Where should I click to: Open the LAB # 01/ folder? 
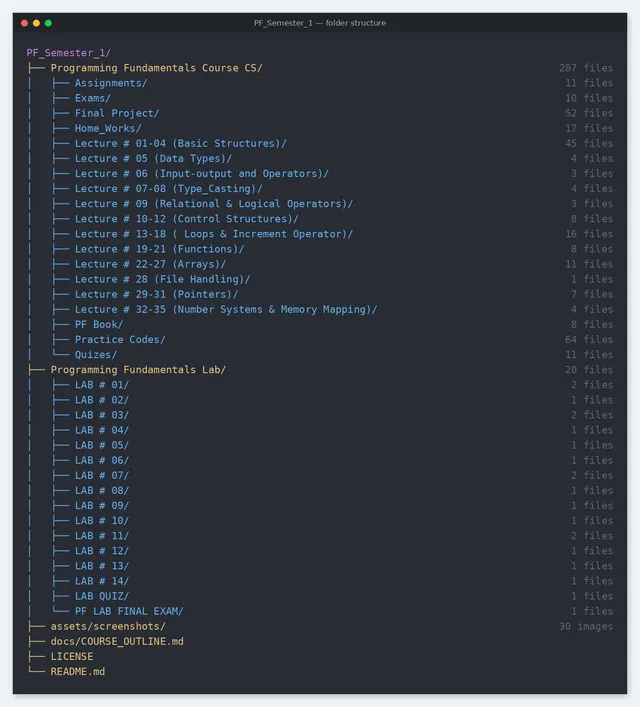point(102,385)
